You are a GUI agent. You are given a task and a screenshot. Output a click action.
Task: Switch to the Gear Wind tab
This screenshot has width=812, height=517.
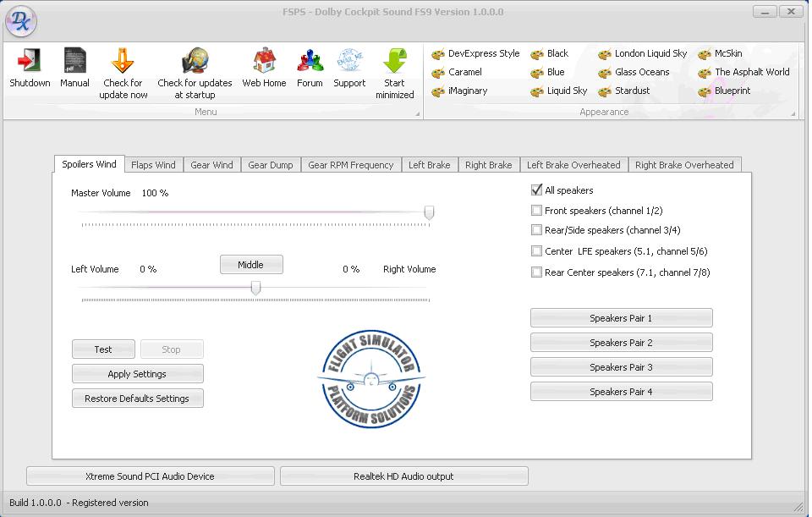211,165
